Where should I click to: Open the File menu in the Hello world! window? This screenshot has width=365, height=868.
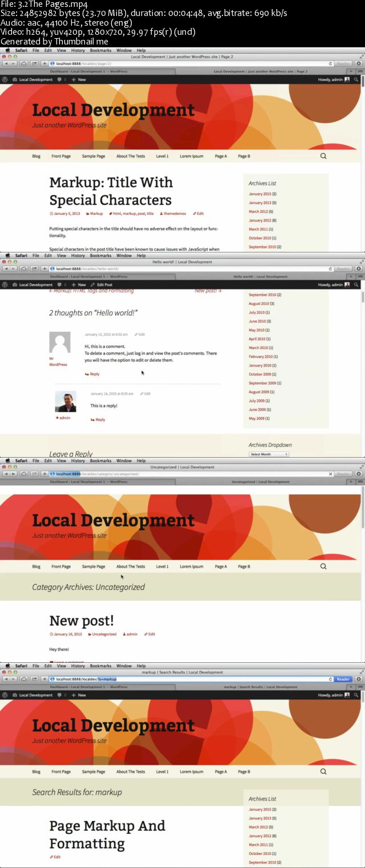[35, 255]
